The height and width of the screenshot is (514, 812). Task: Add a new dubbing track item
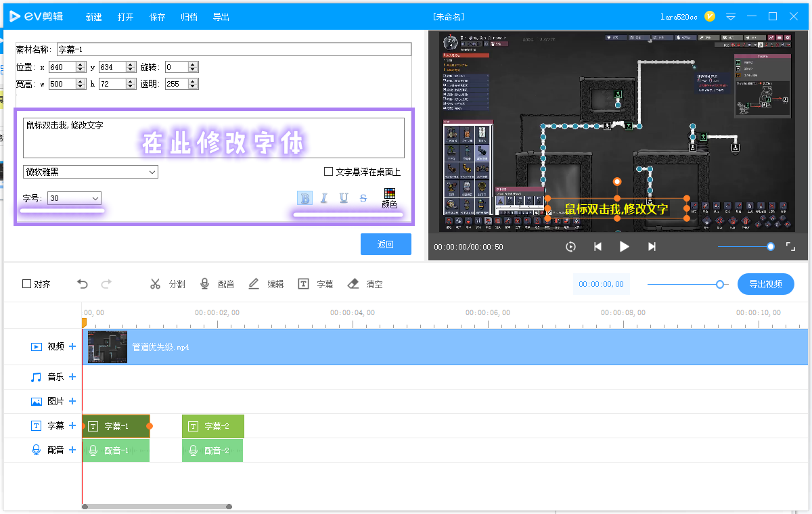point(72,450)
